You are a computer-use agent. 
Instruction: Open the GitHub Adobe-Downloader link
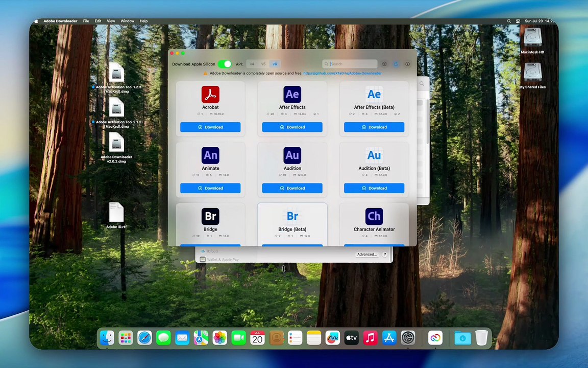342,73
